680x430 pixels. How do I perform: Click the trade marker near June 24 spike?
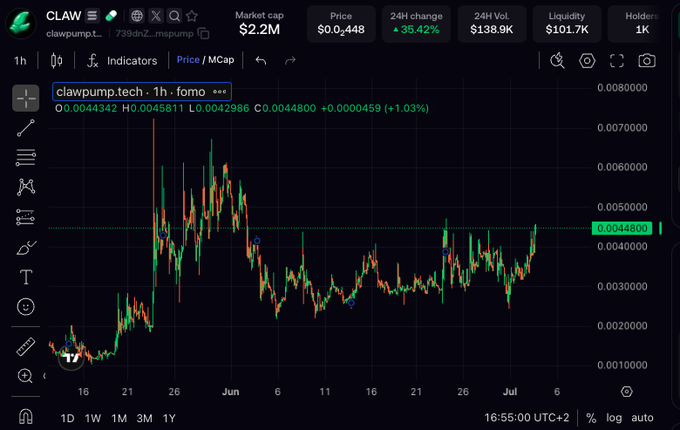tap(445, 252)
